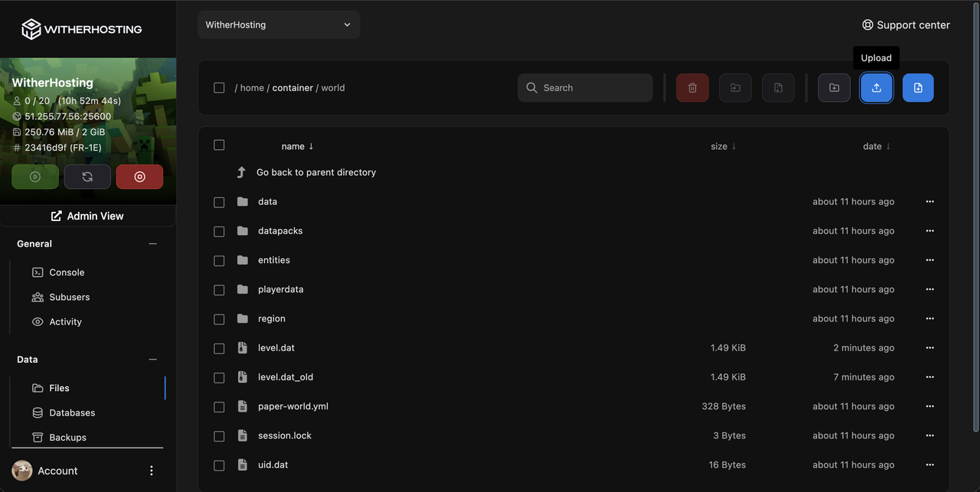Sort files by name column
The height and width of the screenshot is (492, 980).
click(x=298, y=146)
